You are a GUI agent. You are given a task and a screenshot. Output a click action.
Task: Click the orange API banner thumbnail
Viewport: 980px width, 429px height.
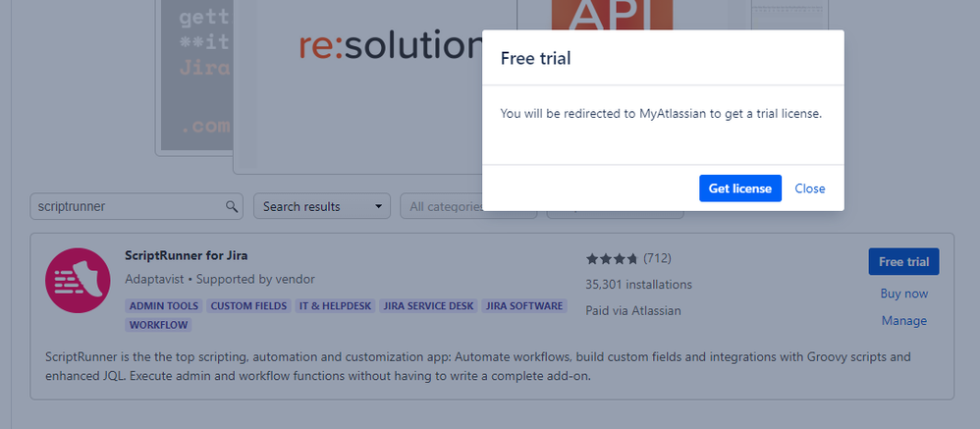pos(612,15)
